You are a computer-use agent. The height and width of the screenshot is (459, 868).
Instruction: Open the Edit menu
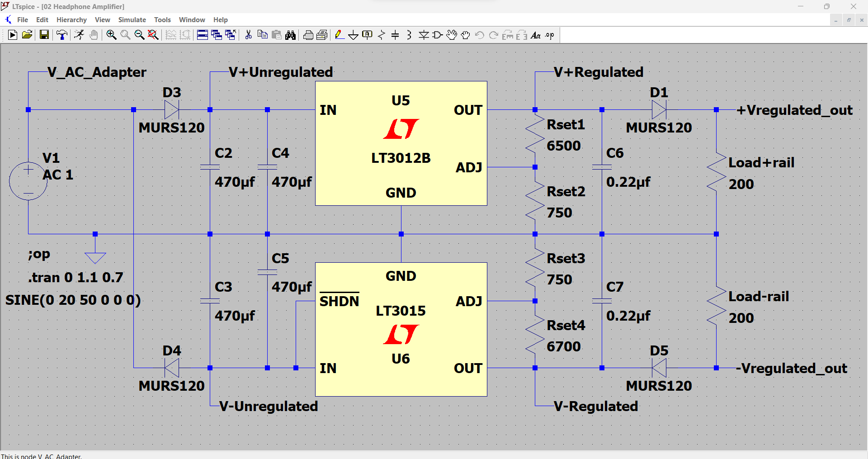click(x=42, y=19)
